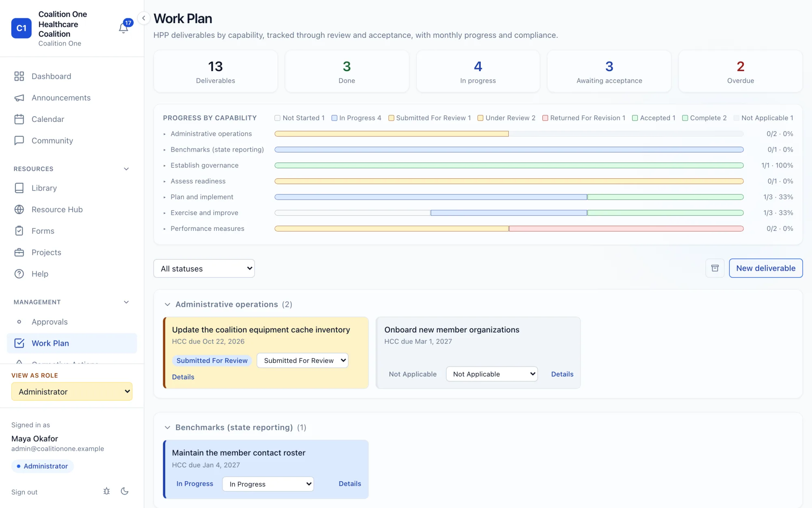The image size is (812, 508).
Task: Click the Establish governance progress bar
Action: pos(509,165)
